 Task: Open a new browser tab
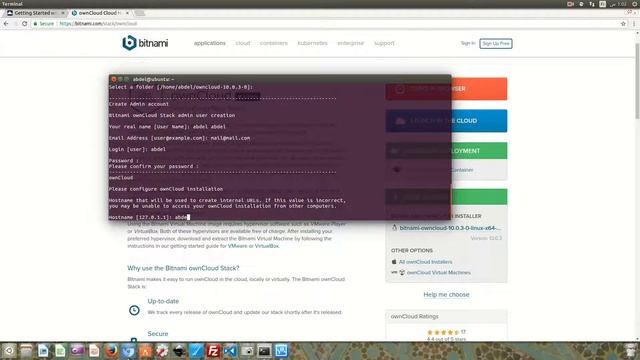[x=140, y=13]
